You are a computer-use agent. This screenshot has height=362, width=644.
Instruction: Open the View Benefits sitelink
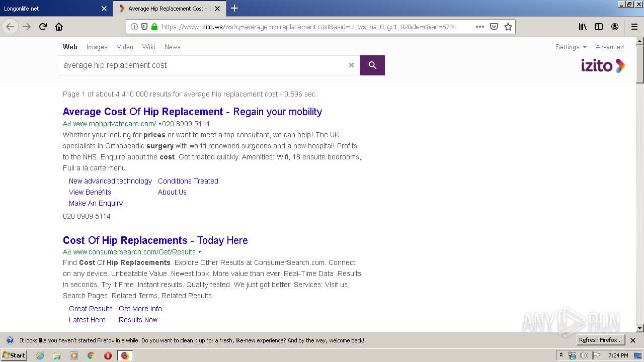90,192
